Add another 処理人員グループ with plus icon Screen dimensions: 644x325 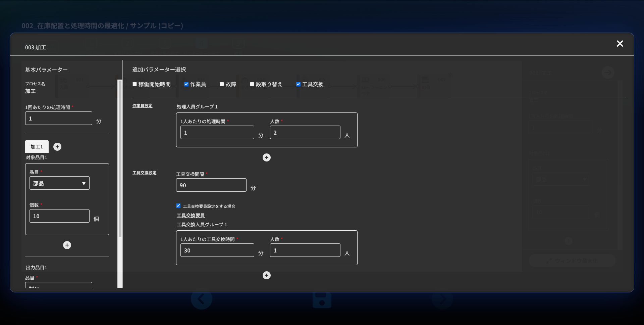[x=267, y=157]
